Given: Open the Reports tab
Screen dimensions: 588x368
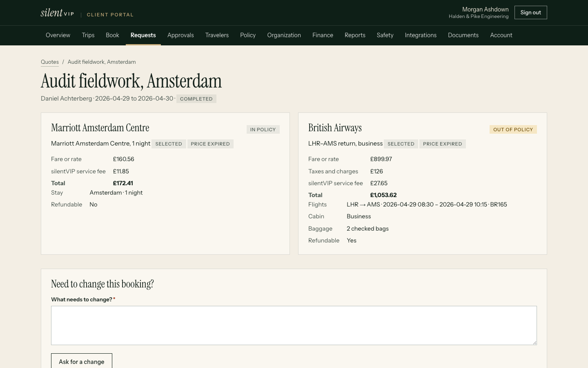Looking at the screenshot, I should click(355, 35).
